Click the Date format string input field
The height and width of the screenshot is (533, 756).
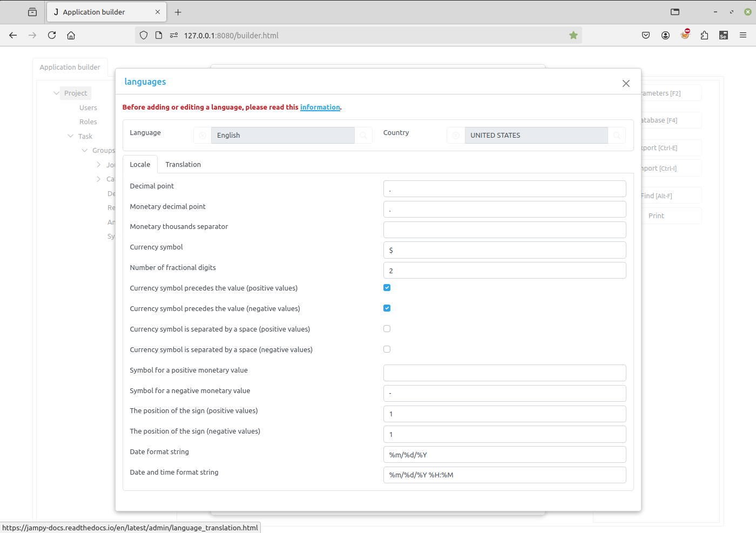(504, 455)
